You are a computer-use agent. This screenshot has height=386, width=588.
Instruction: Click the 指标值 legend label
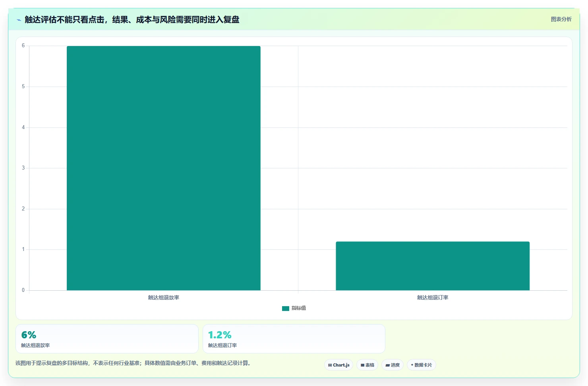(299, 308)
